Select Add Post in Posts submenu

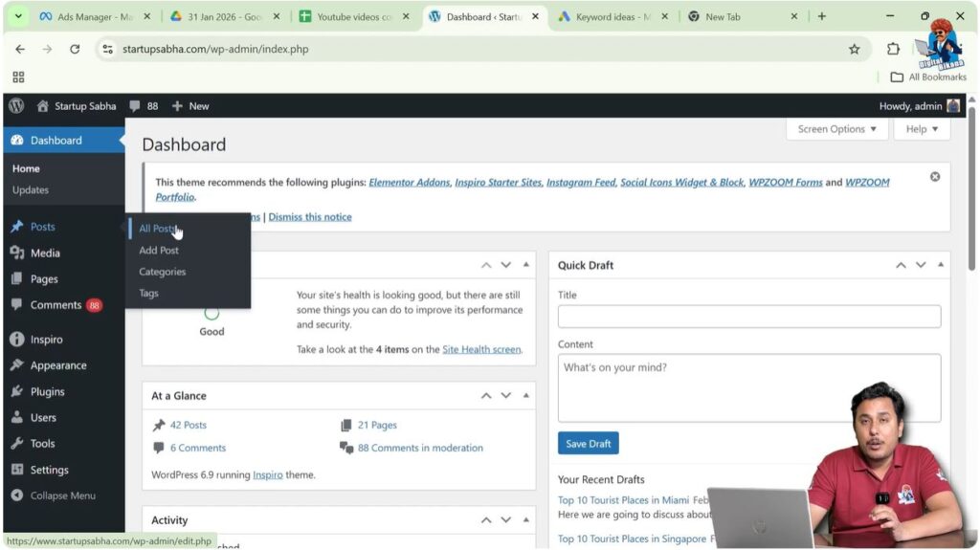pos(159,250)
